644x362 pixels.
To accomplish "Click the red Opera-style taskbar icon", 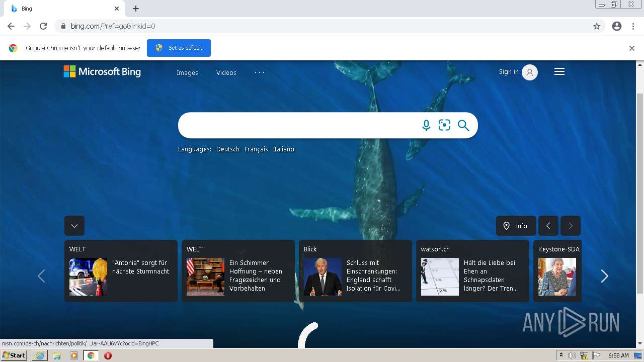I will (108, 355).
